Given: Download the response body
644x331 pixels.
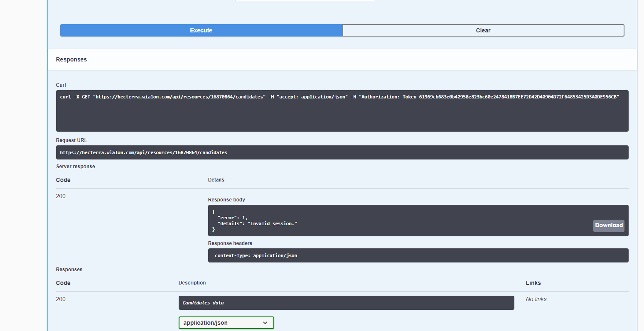Looking at the screenshot, I should [x=608, y=226].
